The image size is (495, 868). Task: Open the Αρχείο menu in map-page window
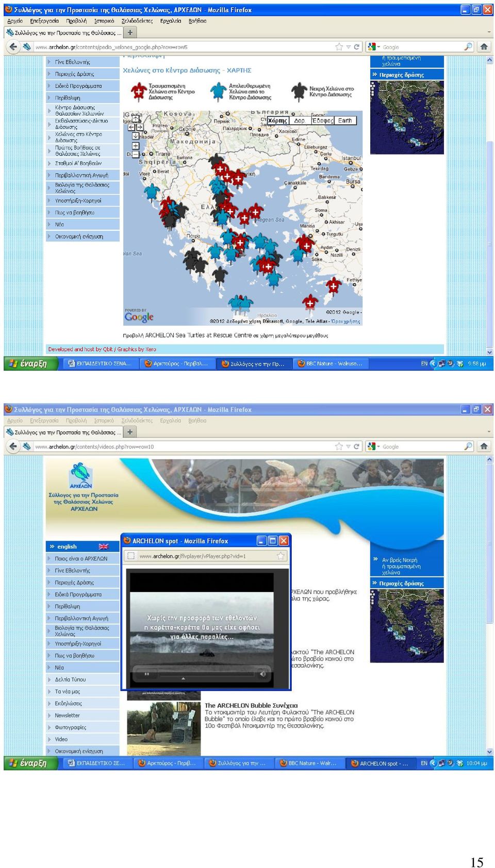(x=15, y=21)
